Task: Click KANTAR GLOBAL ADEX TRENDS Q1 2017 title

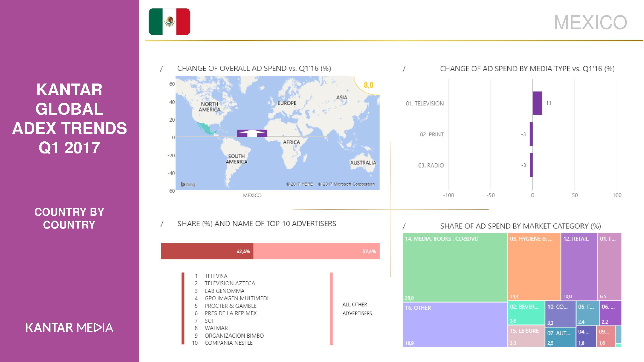Action: [x=70, y=118]
